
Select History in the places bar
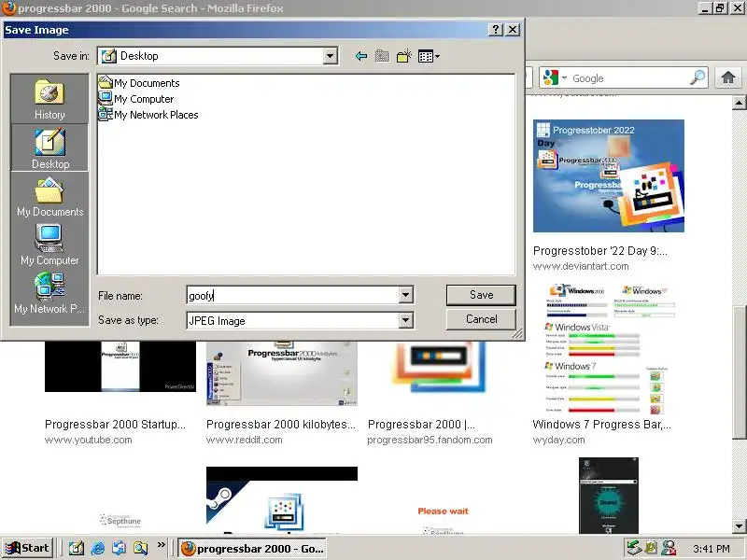[x=49, y=99]
